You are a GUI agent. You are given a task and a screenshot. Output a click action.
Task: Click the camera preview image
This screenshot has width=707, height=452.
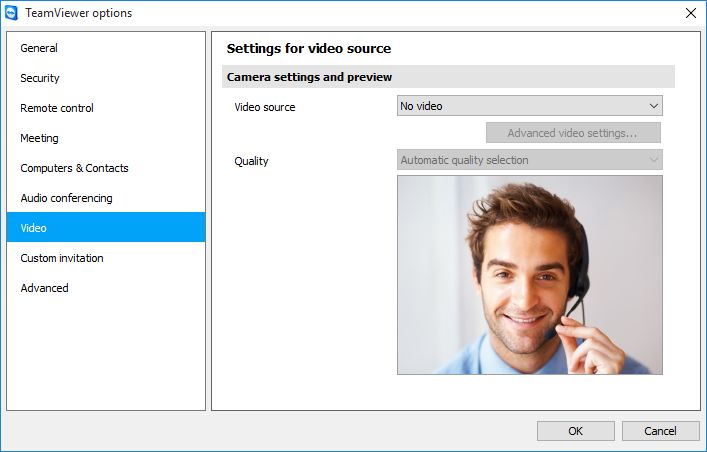pyautogui.click(x=529, y=275)
